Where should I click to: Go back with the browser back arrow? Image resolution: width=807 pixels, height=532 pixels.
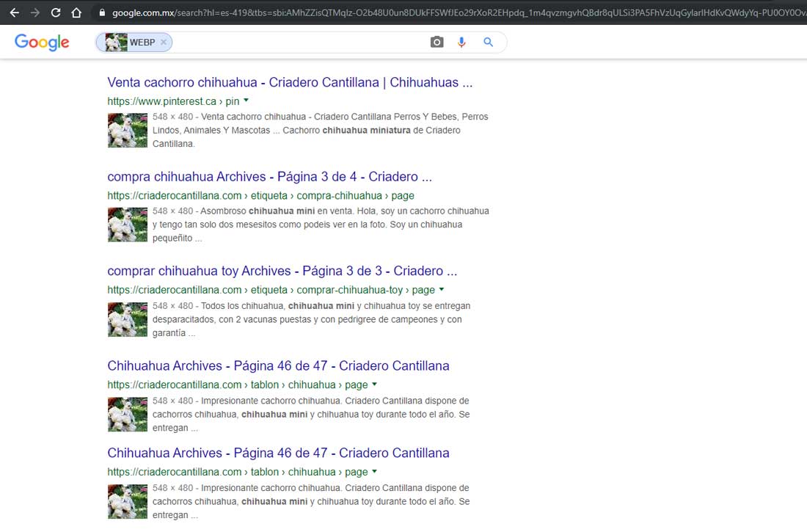[15, 12]
